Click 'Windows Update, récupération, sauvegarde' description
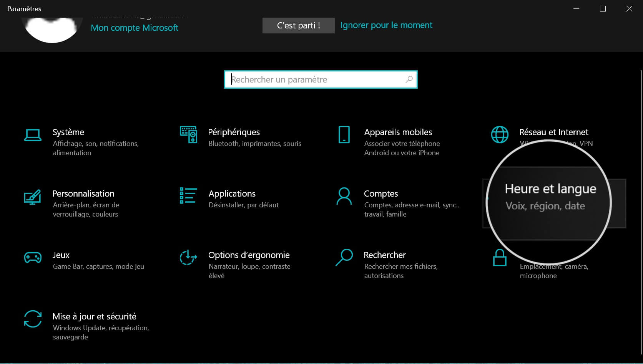The height and width of the screenshot is (364, 643). click(x=101, y=332)
